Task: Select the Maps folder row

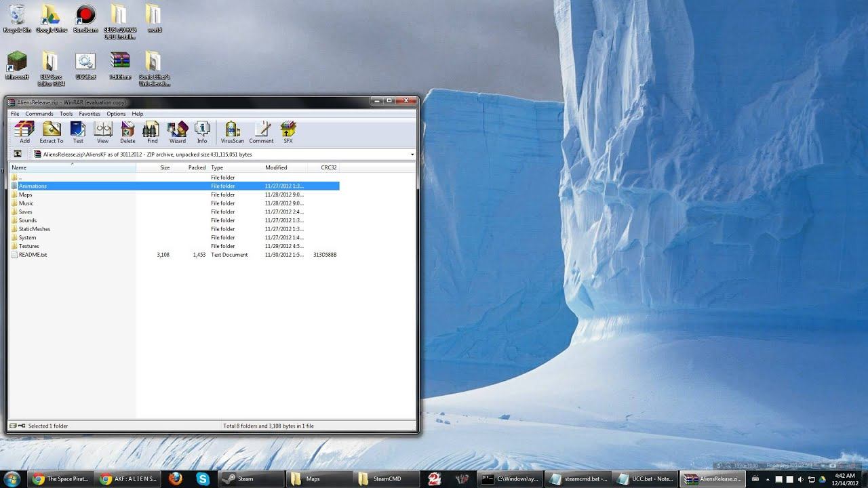Action: pyautogui.click(x=174, y=195)
